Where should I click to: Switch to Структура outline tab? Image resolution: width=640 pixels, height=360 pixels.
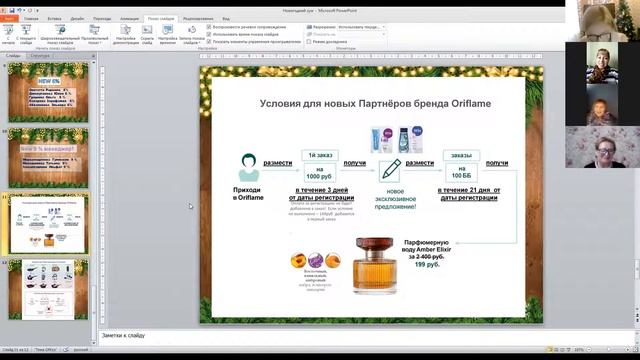click(x=40, y=56)
